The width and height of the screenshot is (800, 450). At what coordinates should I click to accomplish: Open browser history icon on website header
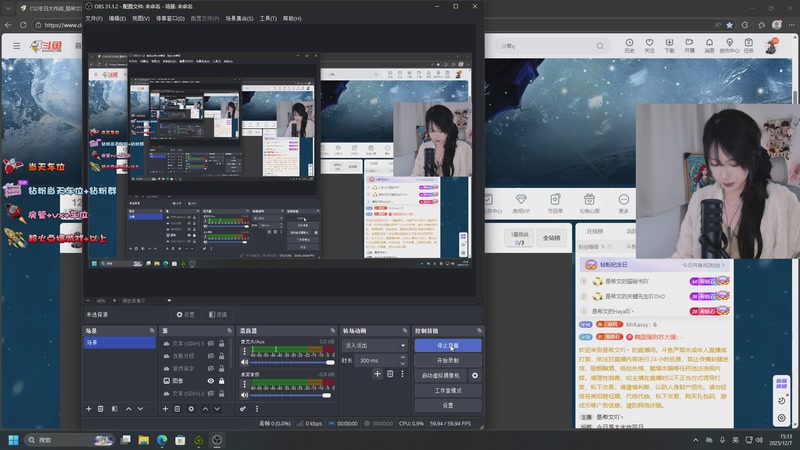pyautogui.click(x=630, y=45)
